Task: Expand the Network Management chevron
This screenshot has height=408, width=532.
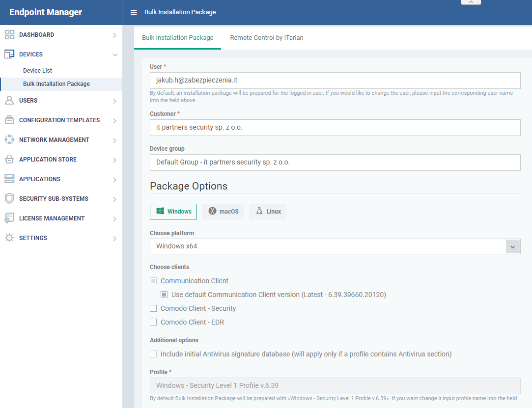Action: coord(114,140)
